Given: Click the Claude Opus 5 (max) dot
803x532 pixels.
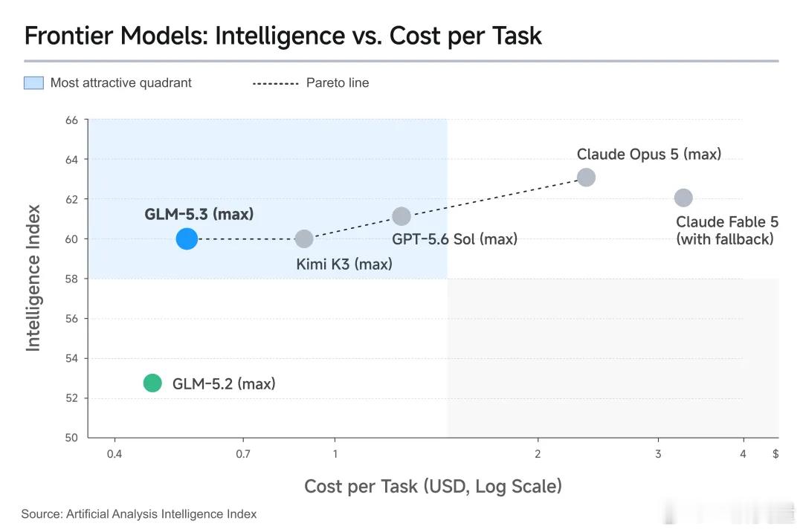Looking at the screenshot, I should (x=587, y=178).
